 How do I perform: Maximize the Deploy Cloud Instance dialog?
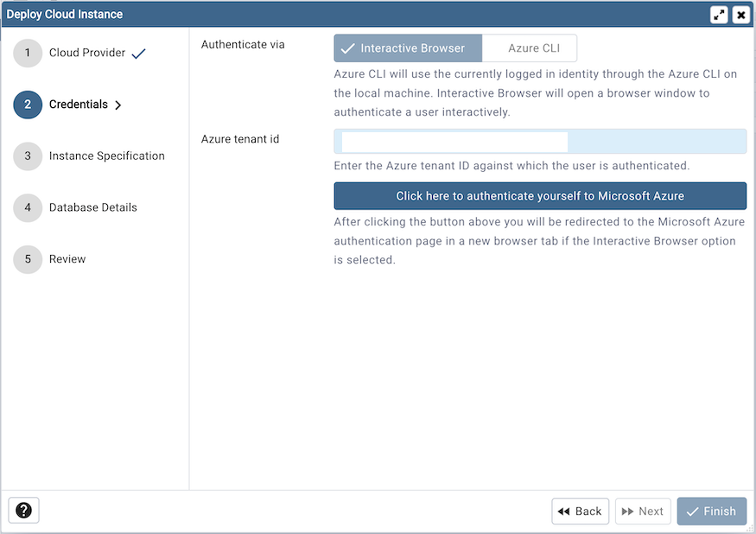719,14
